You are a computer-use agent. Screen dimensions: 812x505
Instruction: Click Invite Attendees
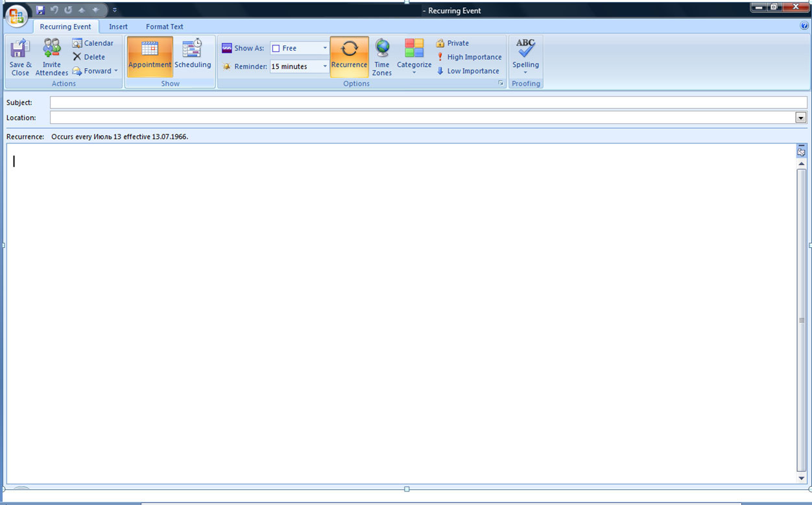[52, 57]
